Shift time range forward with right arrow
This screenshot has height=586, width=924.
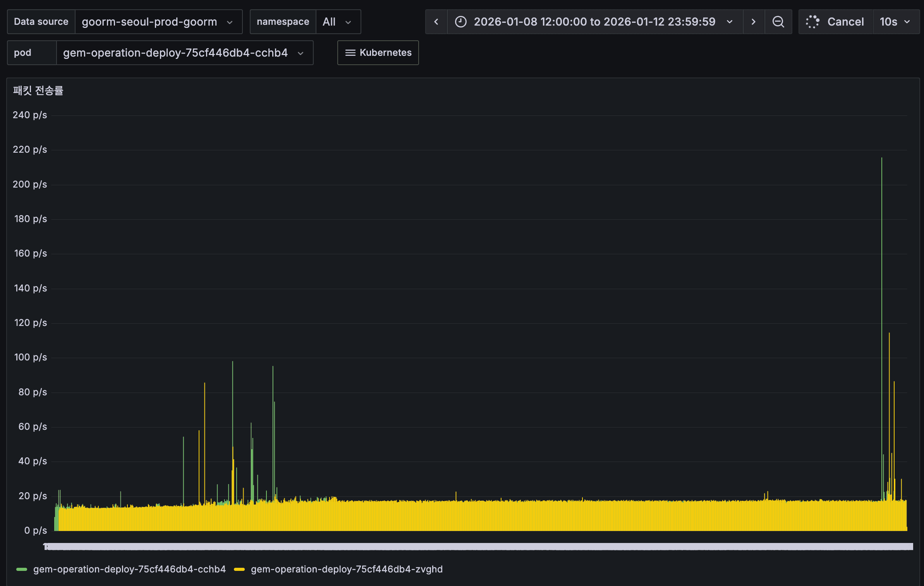(753, 22)
